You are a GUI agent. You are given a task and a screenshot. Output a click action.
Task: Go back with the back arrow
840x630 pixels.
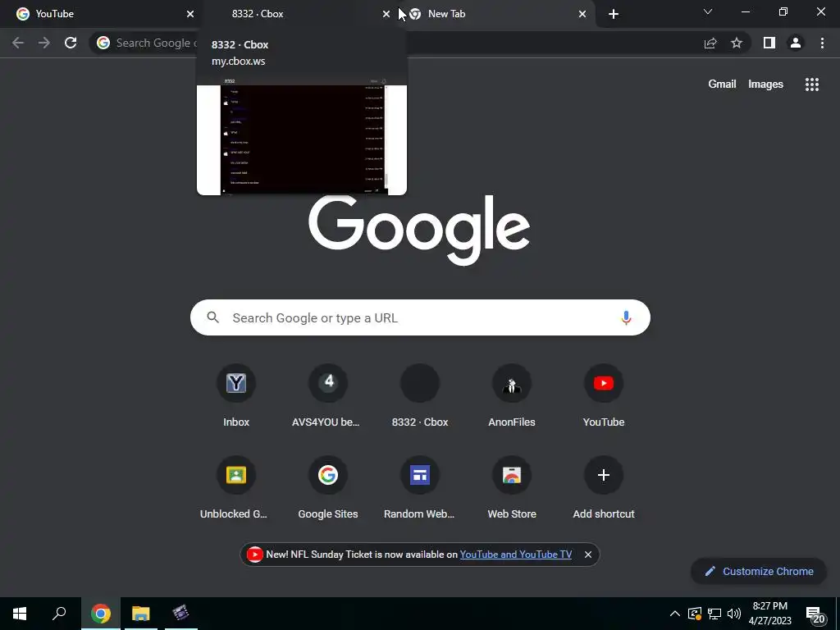pos(18,43)
